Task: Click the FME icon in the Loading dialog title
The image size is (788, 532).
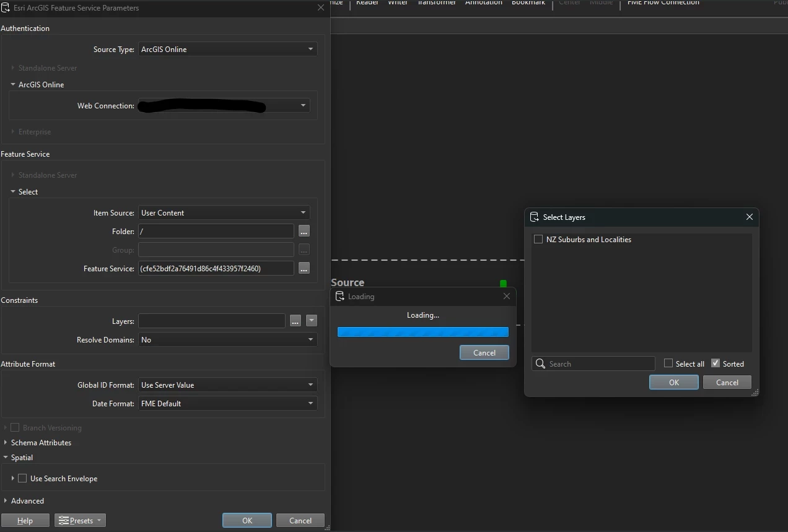Action: pyautogui.click(x=339, y=296)
